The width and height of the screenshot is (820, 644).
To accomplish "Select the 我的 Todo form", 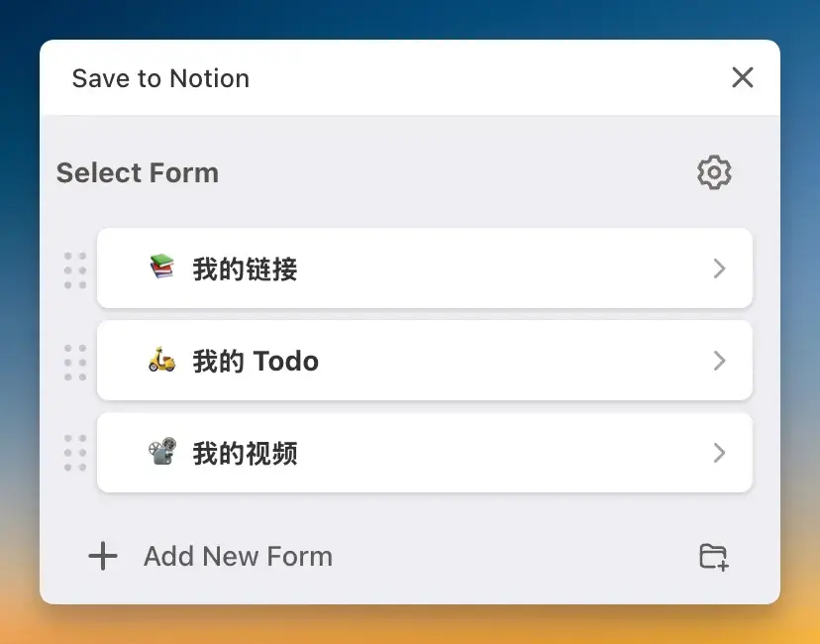I will click(256, 361).
